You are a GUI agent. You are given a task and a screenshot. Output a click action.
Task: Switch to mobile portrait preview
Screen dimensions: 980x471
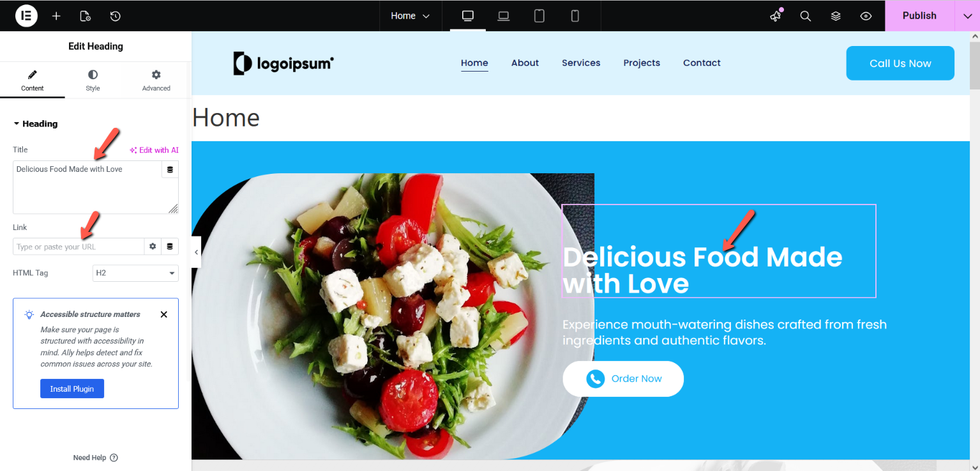[575, 16]
